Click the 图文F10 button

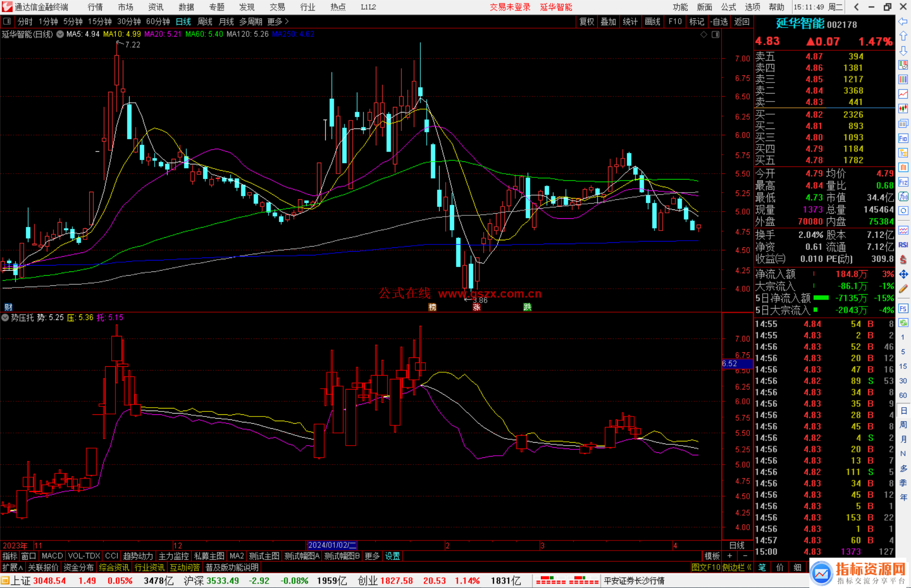[706, 567]
